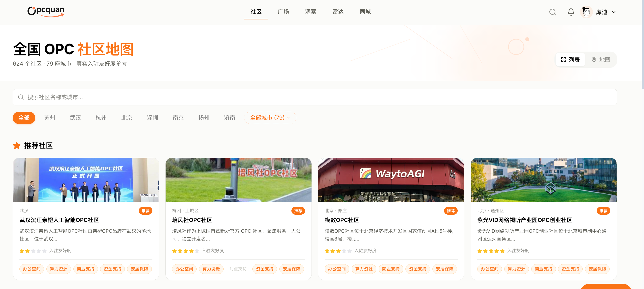This screenshot has width=644, height=289.
Task: Filter communities by 深圳
Action: 152,118
